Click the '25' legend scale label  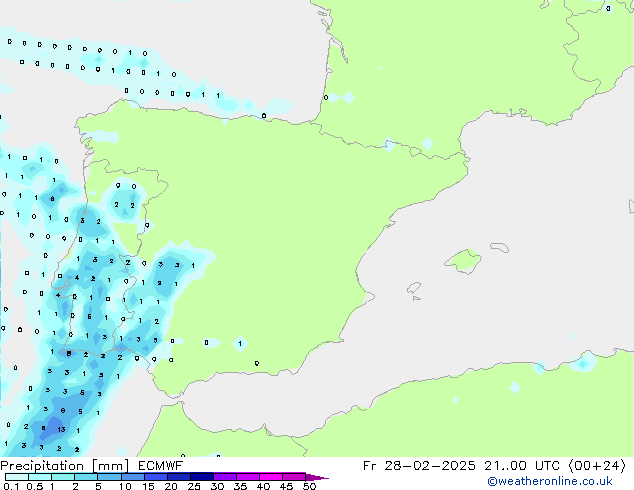pyautogui.click(x=194, y=486)
